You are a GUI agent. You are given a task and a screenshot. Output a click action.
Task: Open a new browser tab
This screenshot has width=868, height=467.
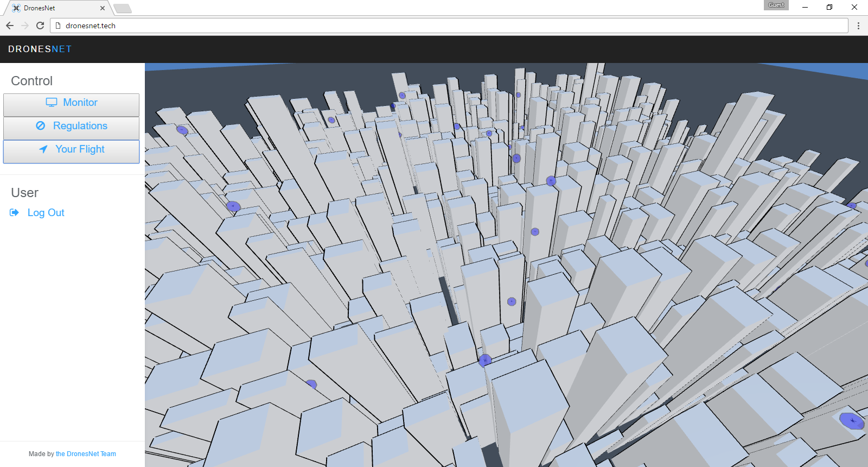click(x=123, y=8)
